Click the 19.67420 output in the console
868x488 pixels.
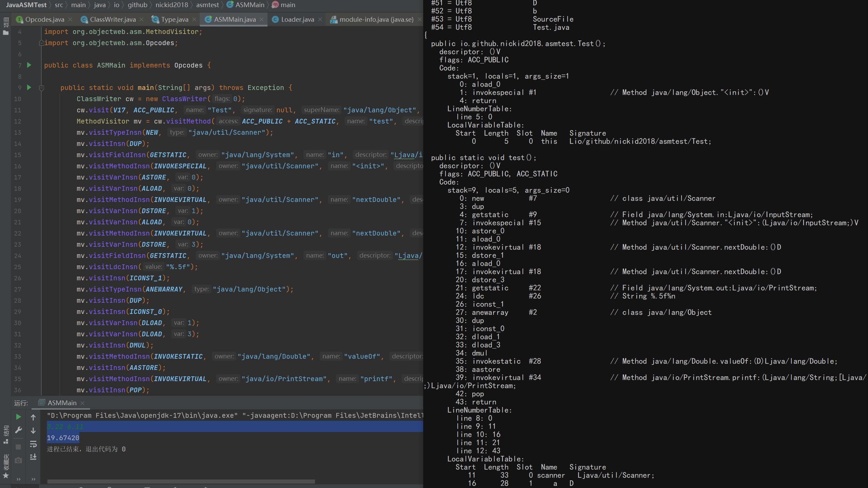click(63, 438)
